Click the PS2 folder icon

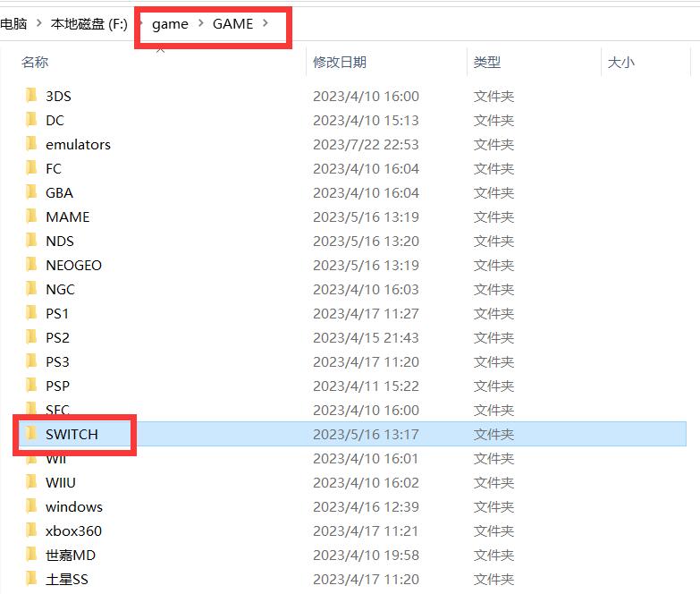(x=31, y=336)
